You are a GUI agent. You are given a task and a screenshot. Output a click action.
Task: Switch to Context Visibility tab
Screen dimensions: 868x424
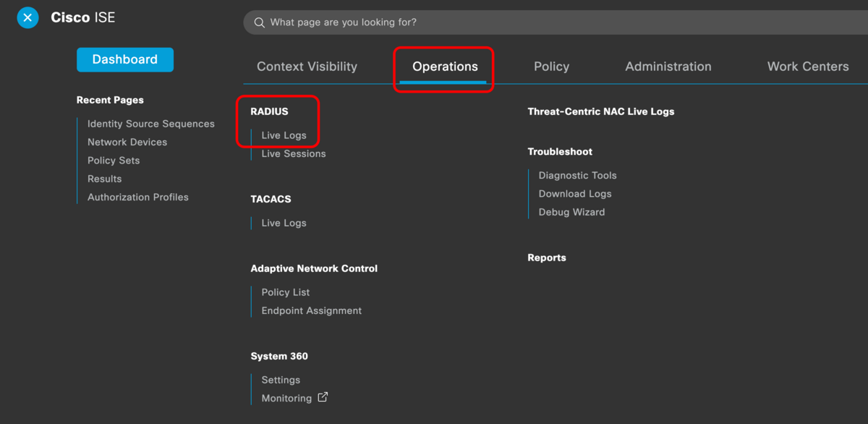pos(307,67)
